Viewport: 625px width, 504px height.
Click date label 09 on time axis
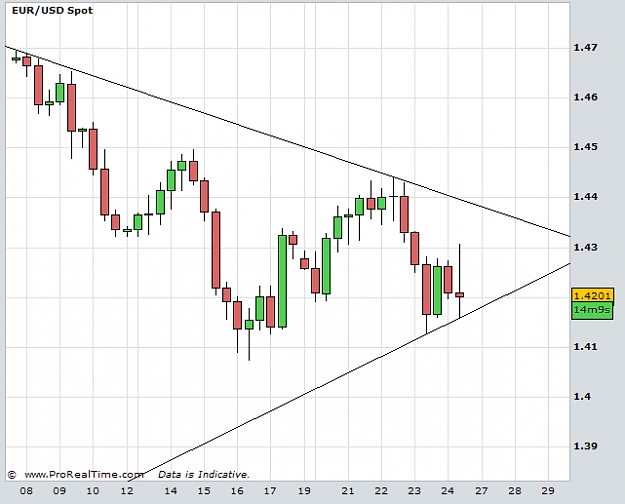tap(59, 490)
